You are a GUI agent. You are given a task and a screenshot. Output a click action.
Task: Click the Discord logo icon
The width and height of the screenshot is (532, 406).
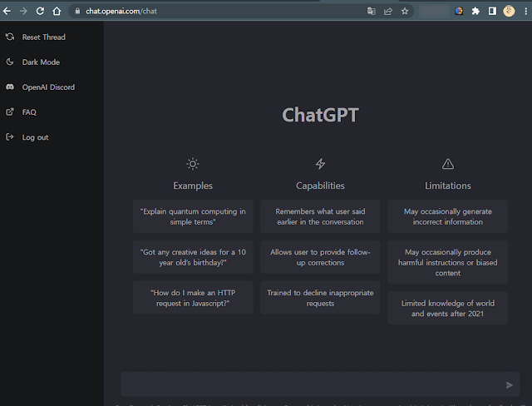pyautogui.click(x=10, y=87)
